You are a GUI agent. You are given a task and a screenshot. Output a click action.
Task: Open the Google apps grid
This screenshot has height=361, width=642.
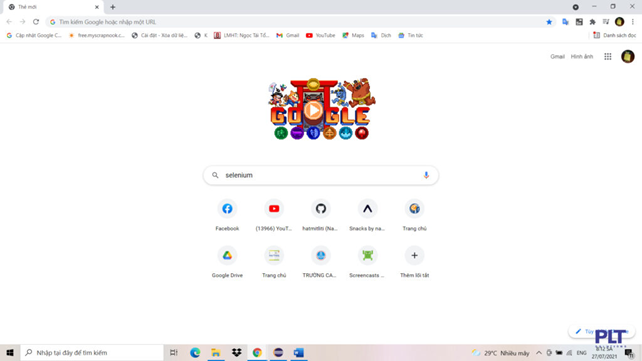click(608, 56)
